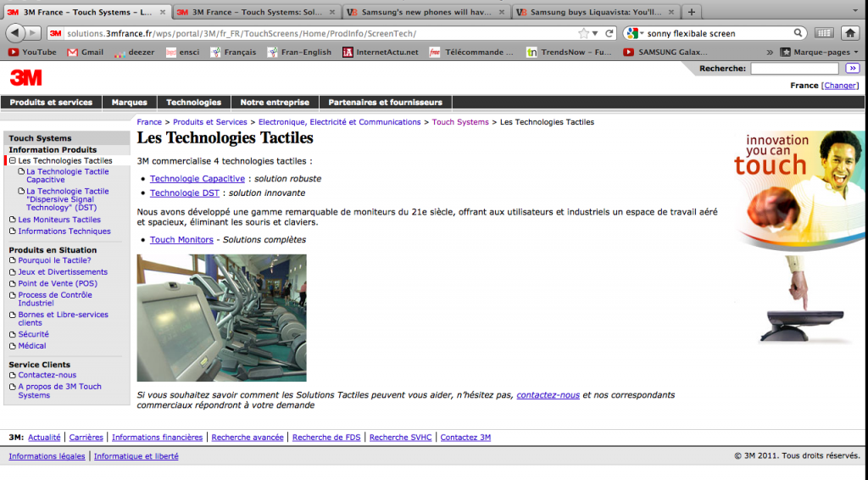Open the Produits et services menu

(x=51, y=103)
